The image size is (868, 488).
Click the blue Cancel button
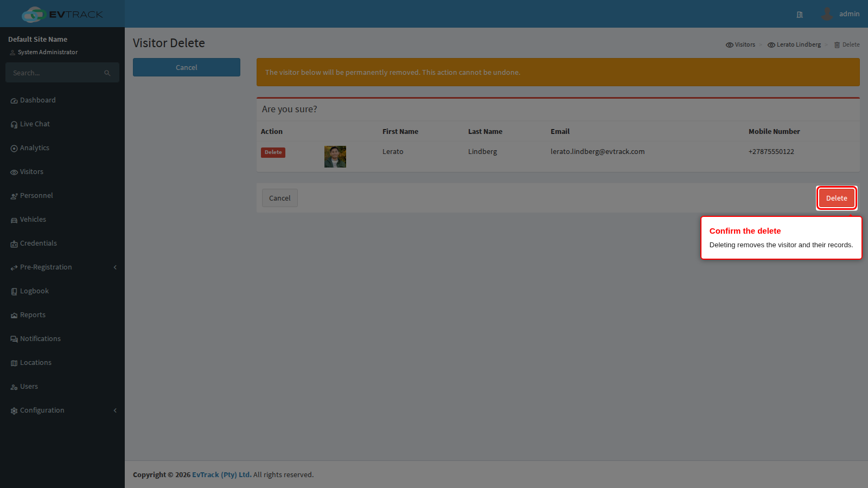pyautogui.click(x=187, y=67)
